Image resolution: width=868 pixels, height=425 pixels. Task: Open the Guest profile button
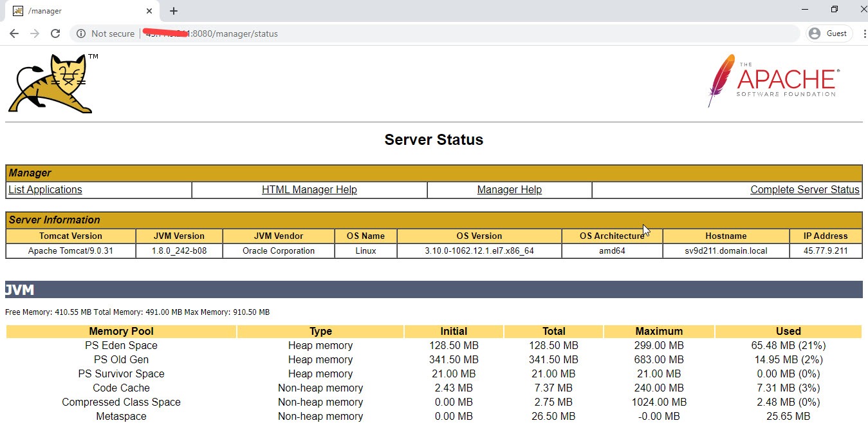pyautogui.click(x=829, y=33)
